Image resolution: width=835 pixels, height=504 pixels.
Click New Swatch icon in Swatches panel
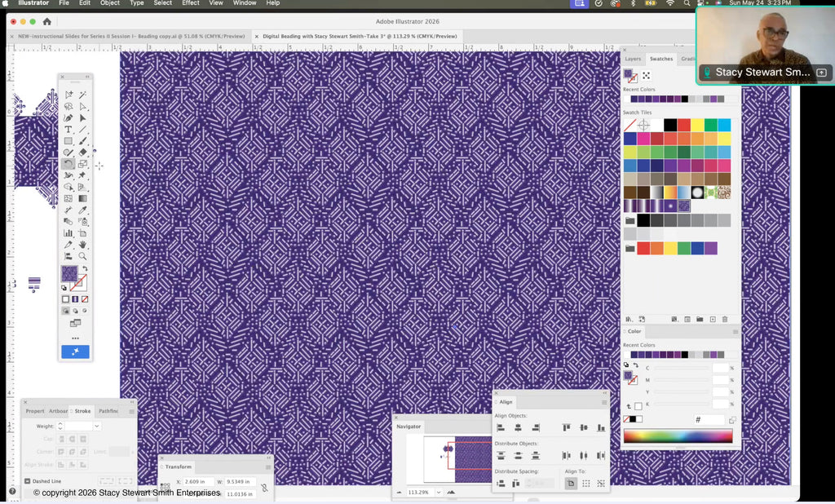pyautogui.click(x=713, y=319)
